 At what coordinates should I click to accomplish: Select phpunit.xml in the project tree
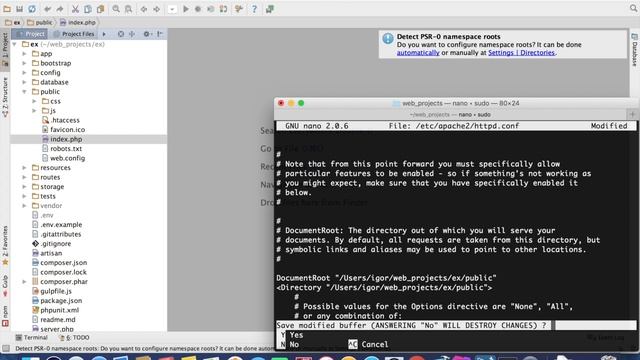(x=55, y=310)
